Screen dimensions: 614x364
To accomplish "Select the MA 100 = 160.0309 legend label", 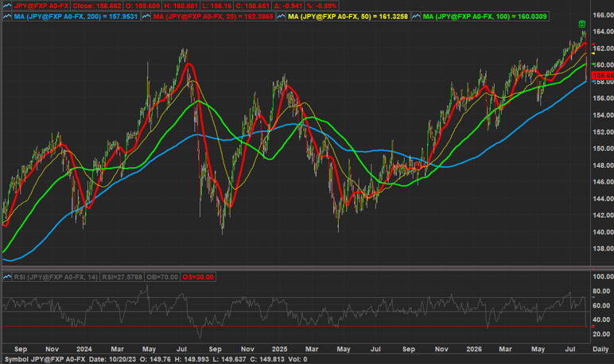I will (484, 17).
